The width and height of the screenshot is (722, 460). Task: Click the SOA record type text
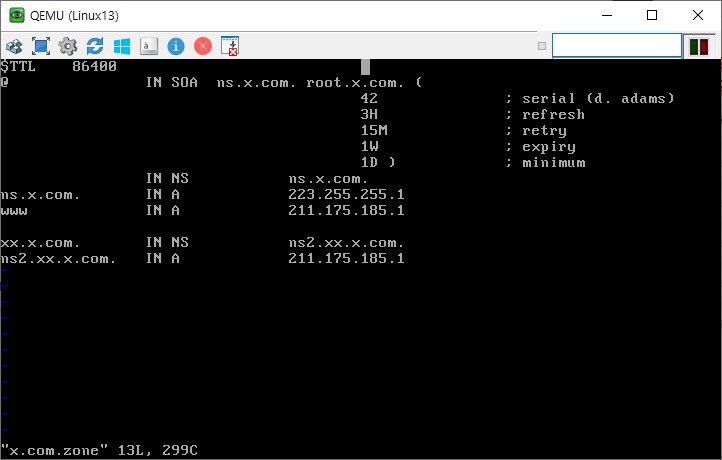tap(184, 82)
